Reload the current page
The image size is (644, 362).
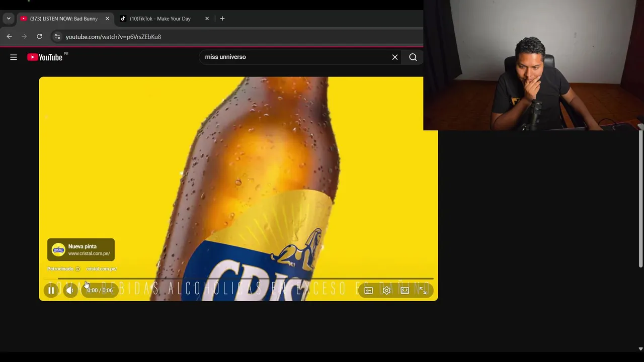pos(39,36)
